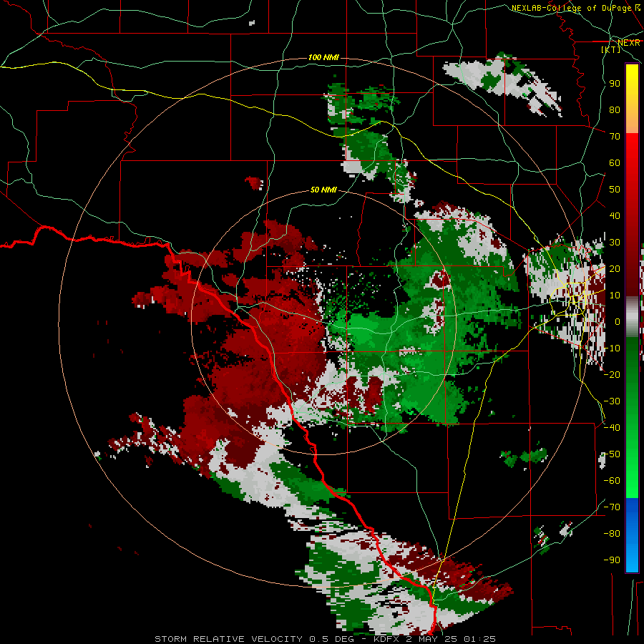Click the -70 tick label on velocity scale

(x=612, y=507)
